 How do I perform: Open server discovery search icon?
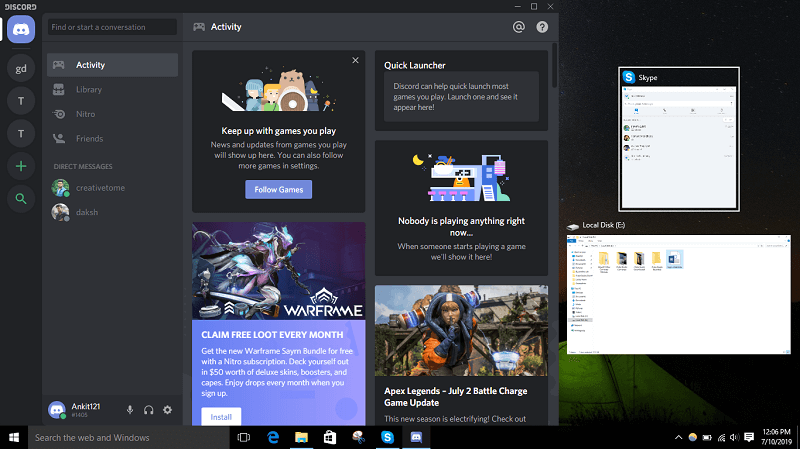pyautogui.click(x=21, y=198)
